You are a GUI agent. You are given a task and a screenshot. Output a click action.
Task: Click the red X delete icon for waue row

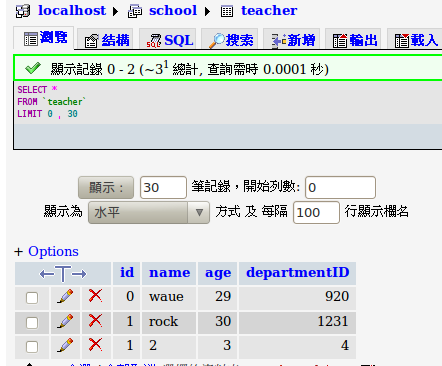[95, 296]
